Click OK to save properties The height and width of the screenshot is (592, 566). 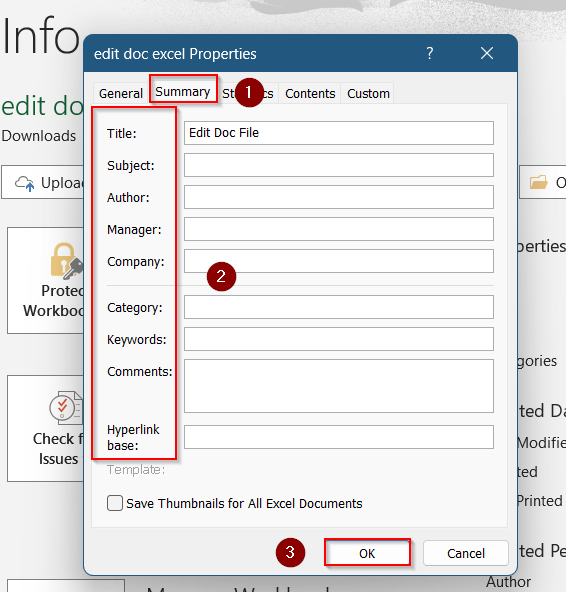[x=367, y=553]
